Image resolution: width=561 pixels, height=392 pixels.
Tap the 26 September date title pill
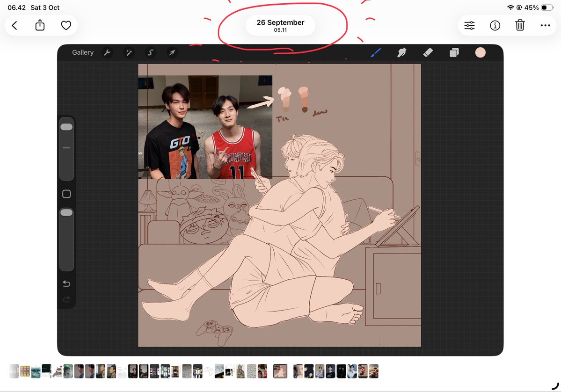[280, 25]
